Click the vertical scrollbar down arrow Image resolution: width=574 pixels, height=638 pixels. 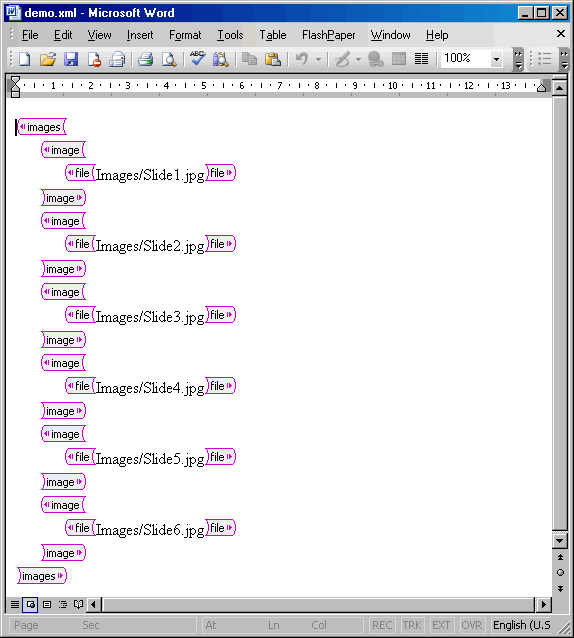[x=560, y=541]
